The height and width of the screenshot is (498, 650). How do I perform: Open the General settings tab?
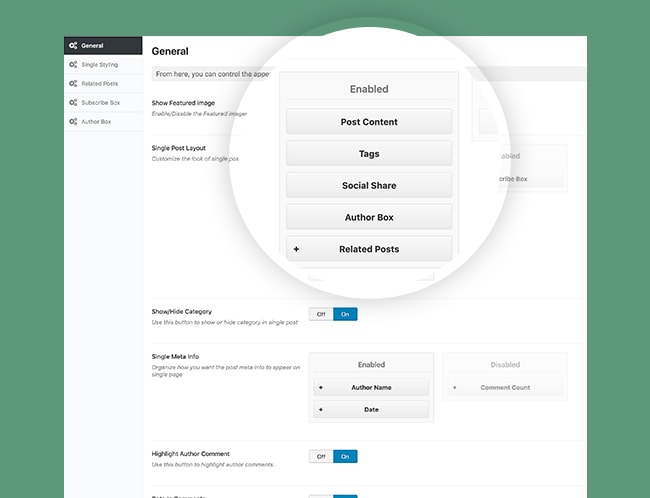click(x=103, y=46)
